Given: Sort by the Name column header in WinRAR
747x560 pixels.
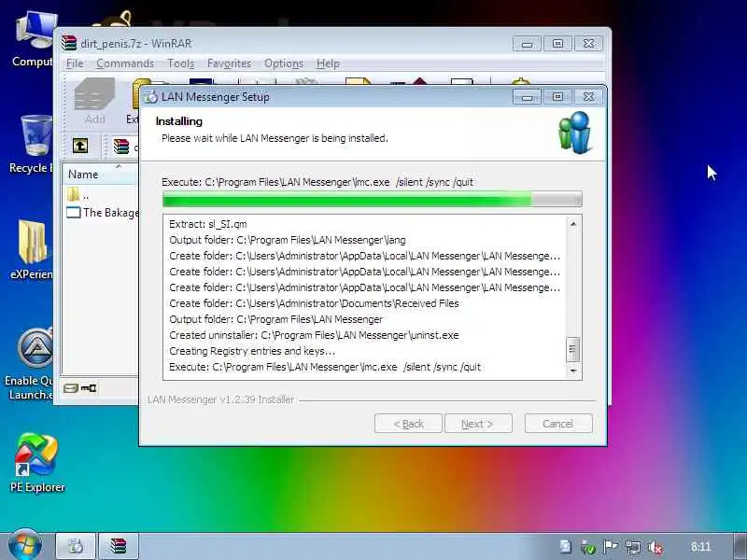Looking at the screenshot, I should 100,175.
